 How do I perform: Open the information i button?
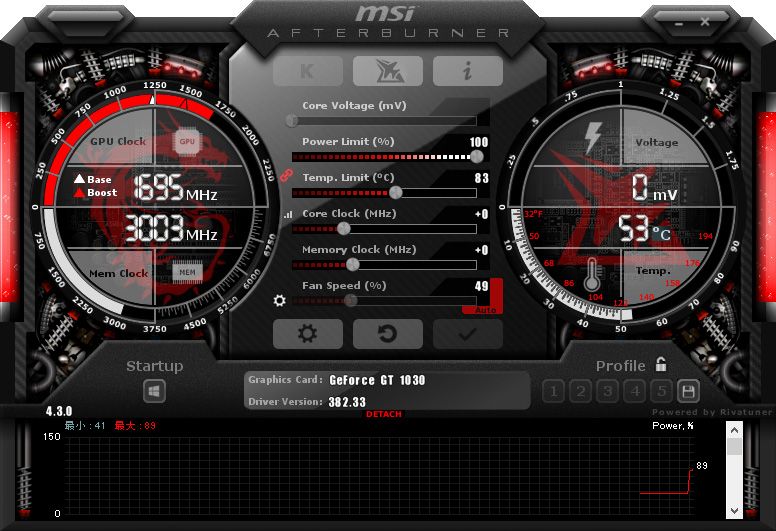tap(468, 71)
